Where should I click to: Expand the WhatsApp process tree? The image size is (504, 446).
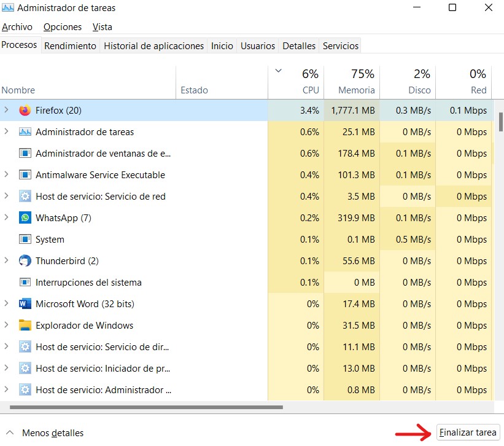pyautogui.click(x=7, y=218)
